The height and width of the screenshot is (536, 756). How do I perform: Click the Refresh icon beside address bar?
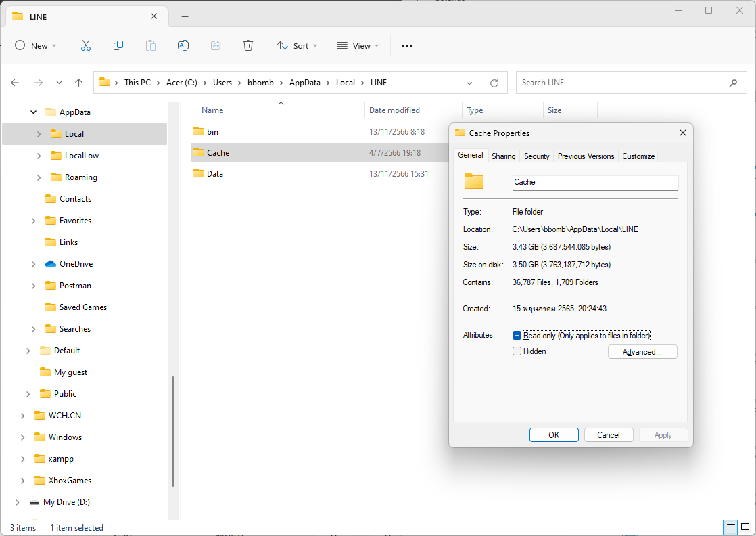point(494,83)
